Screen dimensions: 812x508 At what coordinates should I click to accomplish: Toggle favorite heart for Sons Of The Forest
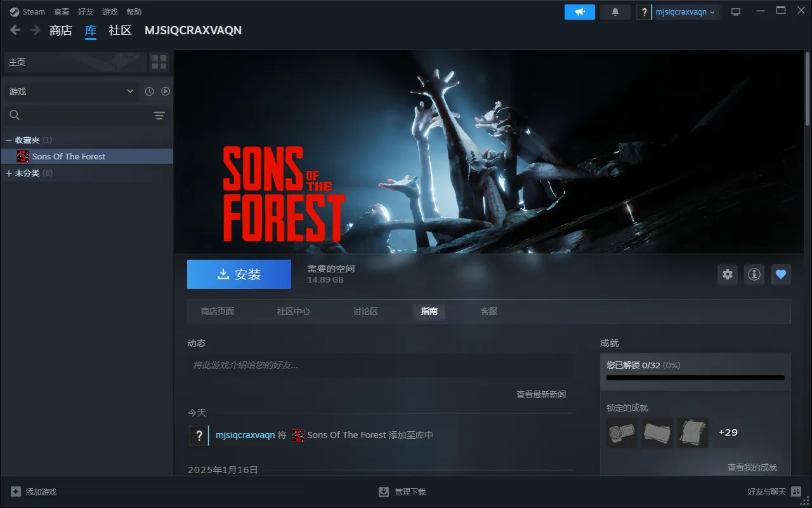click(x=781, y=274)
